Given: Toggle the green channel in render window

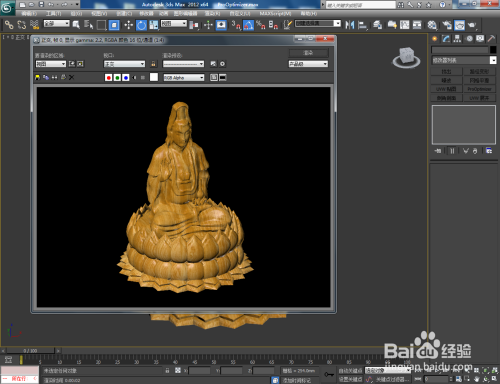Looking at the screenshot, I should tap(117, 78).
